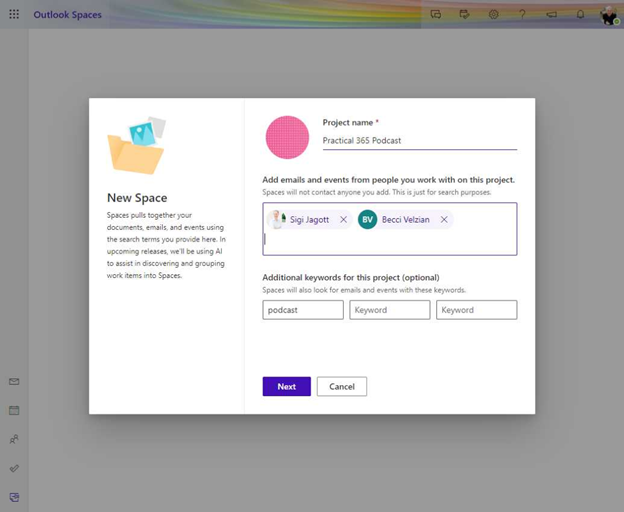Open the settings gear icon
Image resolution: width=624 pixels, height=512 pixels.
click(x=493, y=15)
